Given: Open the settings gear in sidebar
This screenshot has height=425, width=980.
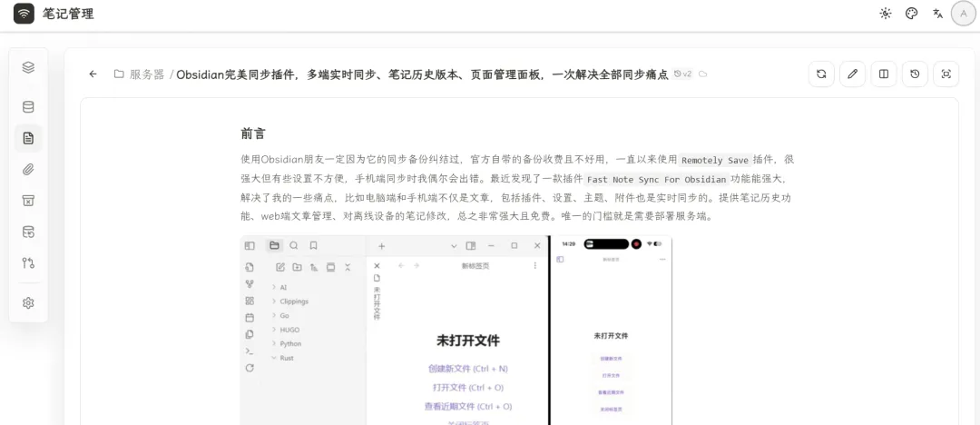Looking at the screenshot, I should [28, 303].
